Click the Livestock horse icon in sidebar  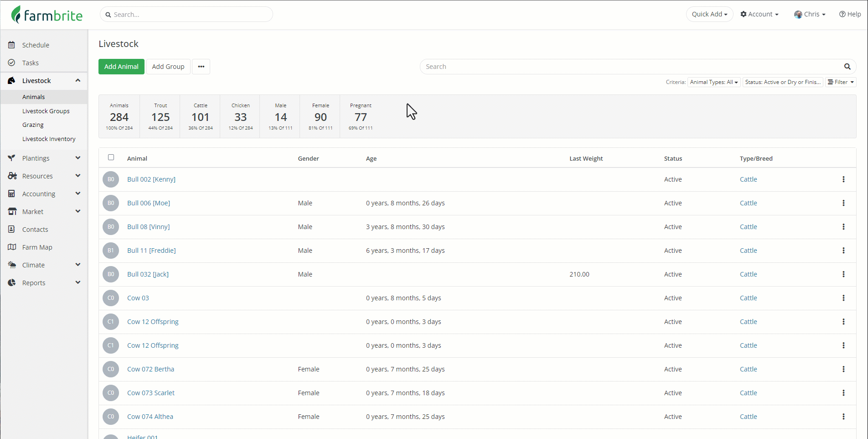pyautogui.click(x=12, y=80)
